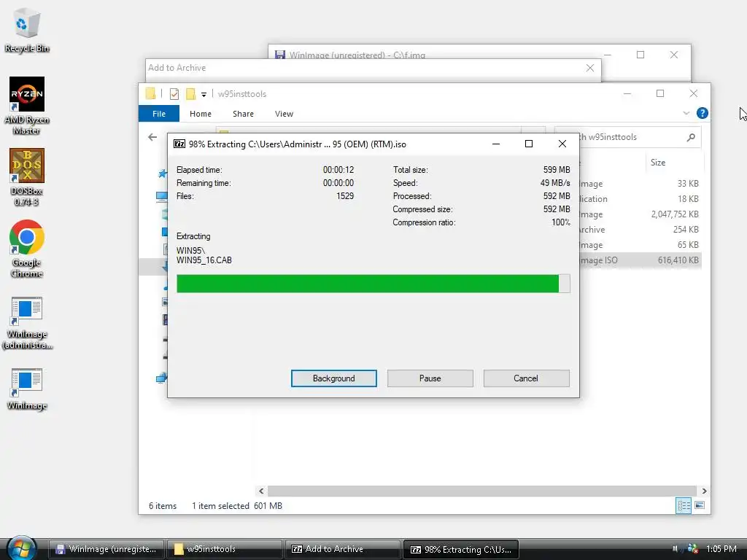Image resolution: width=747 pixels, height=560 pixels.
Task: Close the Add to Archive window
Action: tap(589, 68)
